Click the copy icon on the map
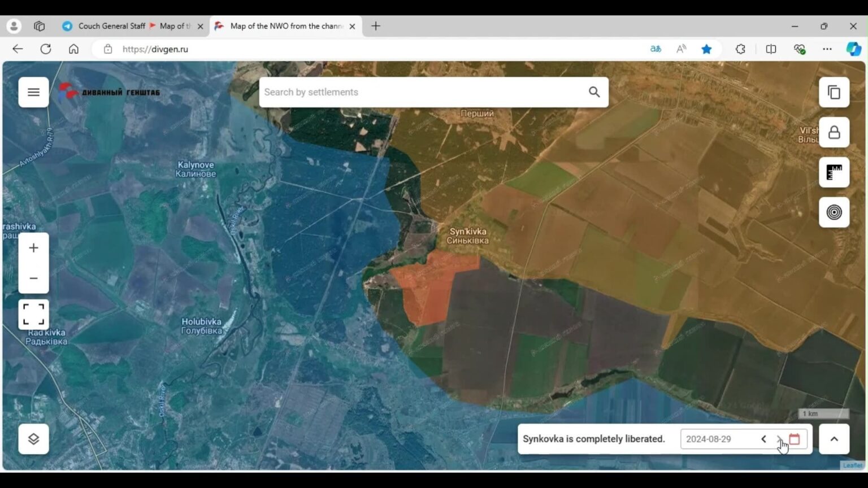868x488 pixels. point(834,92)
